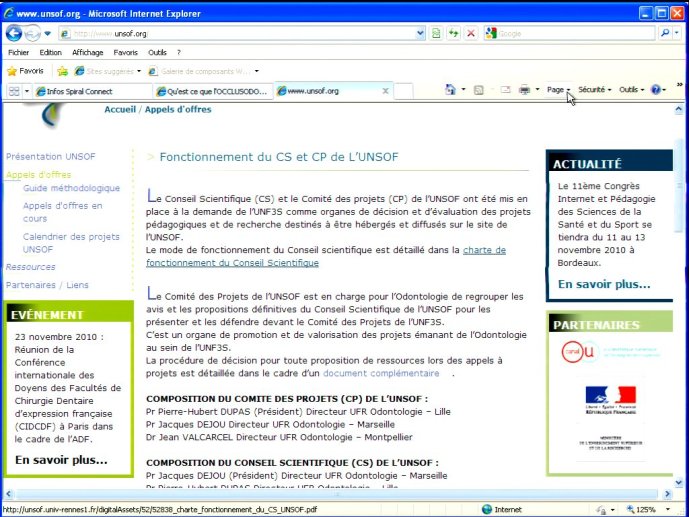This screenshot has height=517, width=689.
Task: Click the red Stop loading icon
Action: point(471,33)
